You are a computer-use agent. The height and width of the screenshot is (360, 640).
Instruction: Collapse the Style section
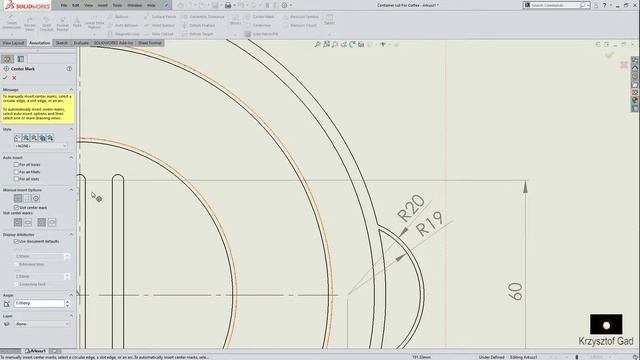tap(71, 129)
